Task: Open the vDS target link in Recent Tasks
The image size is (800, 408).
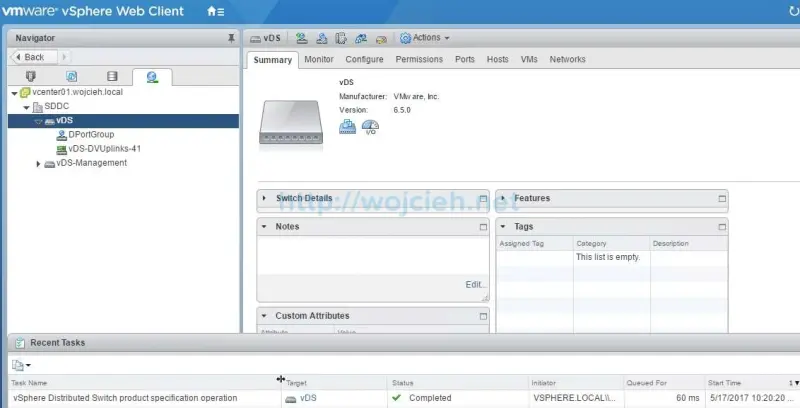Action: tap(308, 398)
